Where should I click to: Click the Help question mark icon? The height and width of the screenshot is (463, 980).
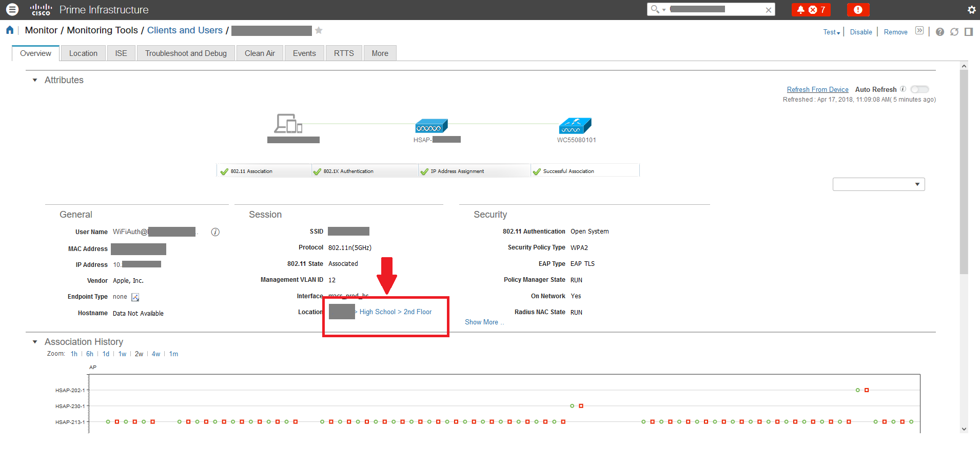(940, 31)
